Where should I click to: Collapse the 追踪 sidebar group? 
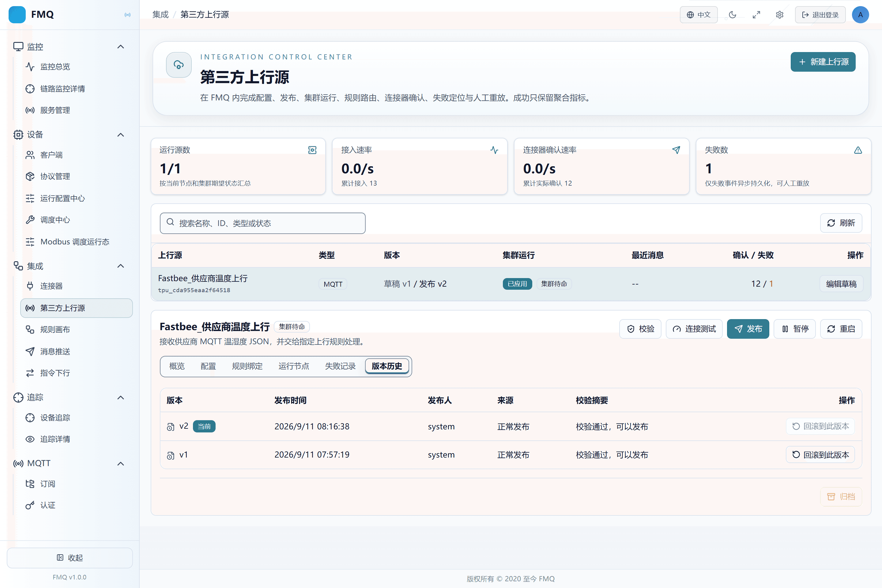pyautogui.click(x=120, y=398)
